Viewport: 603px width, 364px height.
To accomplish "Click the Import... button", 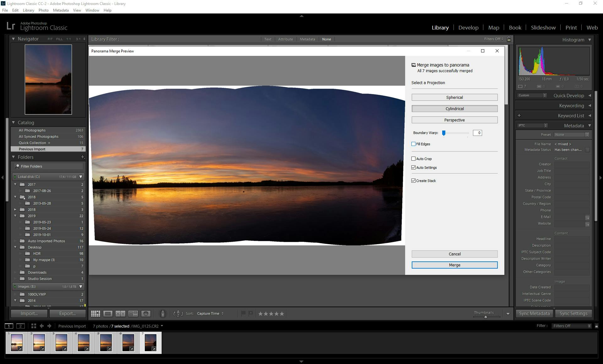I will (29, 313).
